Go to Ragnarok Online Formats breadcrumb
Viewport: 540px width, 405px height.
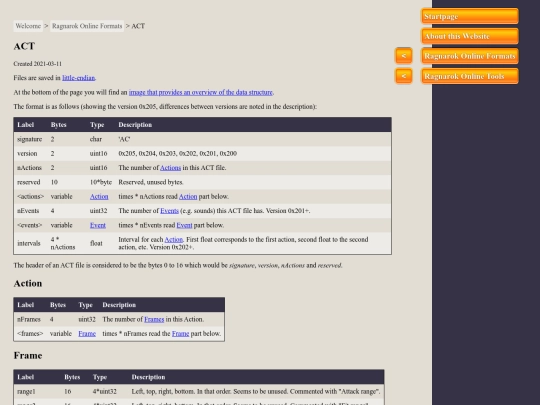(87, 26)
